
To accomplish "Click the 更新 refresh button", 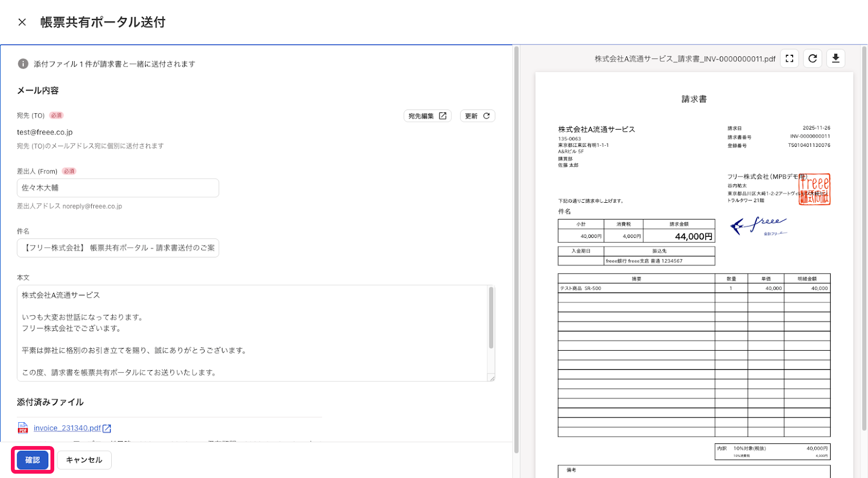I will pyautogui.click(x=477, y=116).
